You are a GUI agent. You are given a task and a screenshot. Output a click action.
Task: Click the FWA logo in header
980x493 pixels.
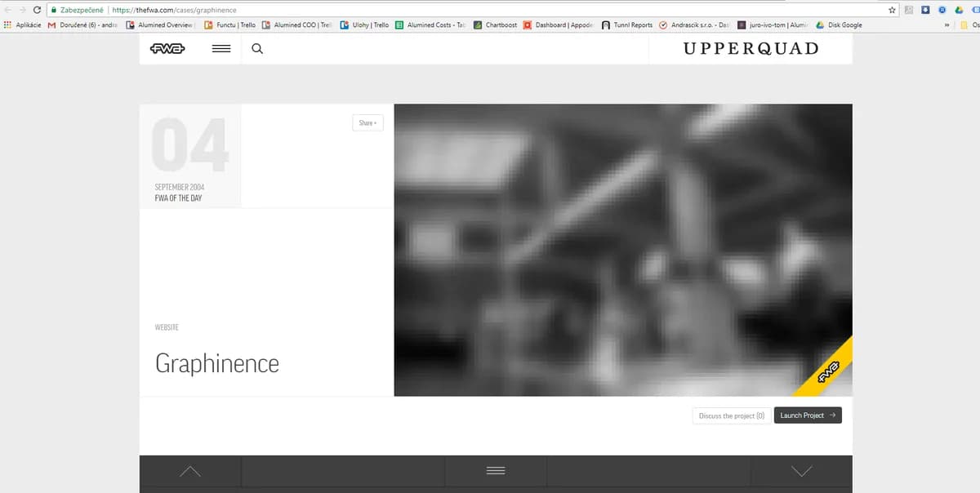(x=167, y=49)
